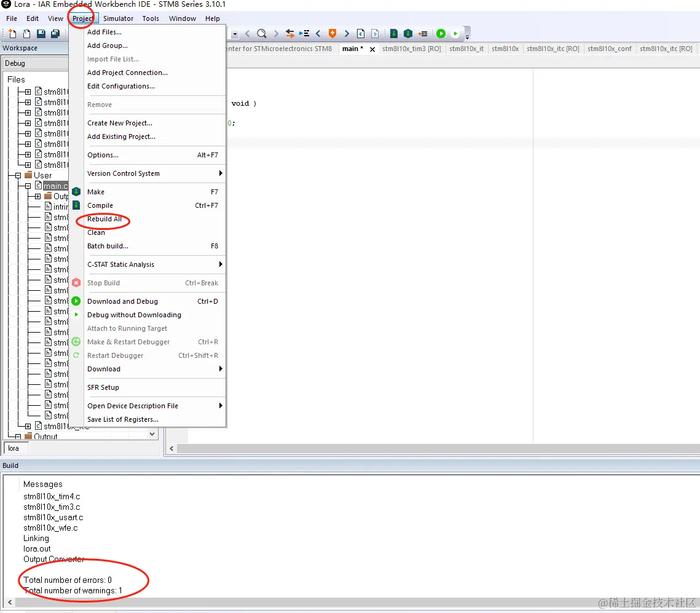Select Add Project Connection... menu entry
Image resolution: width=700 pixels, height=613 pixels.
click(x=155, y=73)
